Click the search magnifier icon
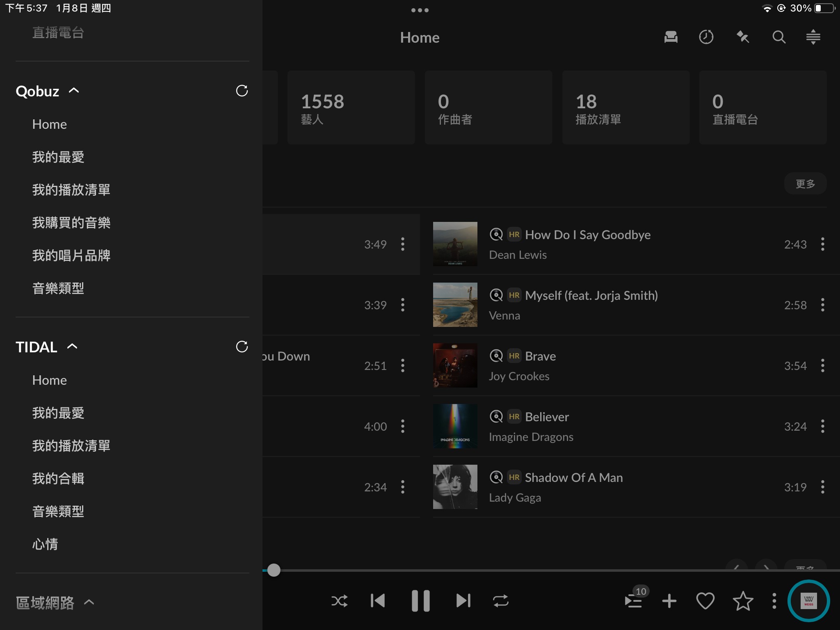Image resolution: width=840 pixels, height=630 pixels. 778,37
